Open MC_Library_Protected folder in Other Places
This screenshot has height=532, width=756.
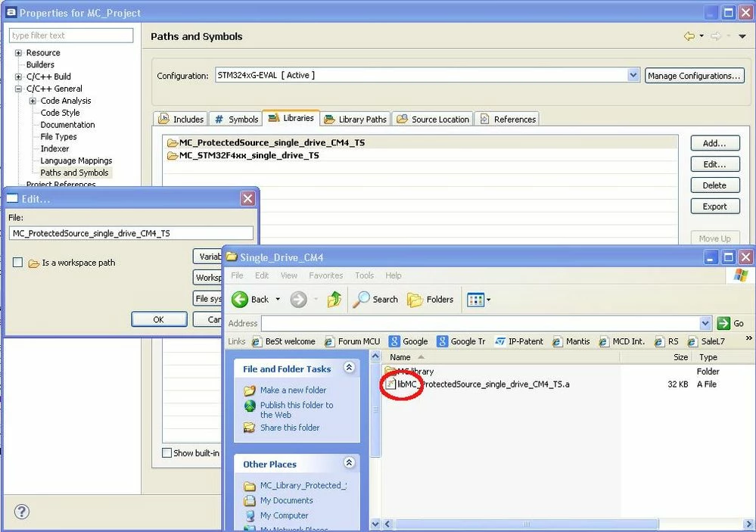pos(295,486)
